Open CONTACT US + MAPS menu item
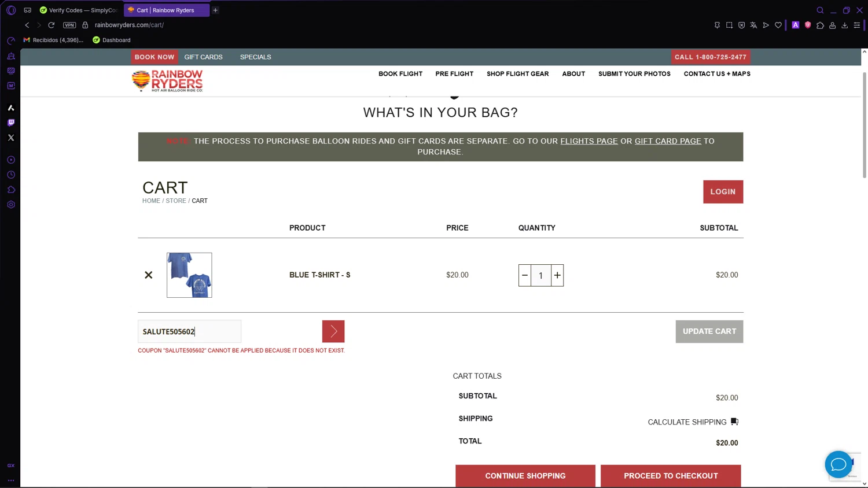 coord(717,74)
